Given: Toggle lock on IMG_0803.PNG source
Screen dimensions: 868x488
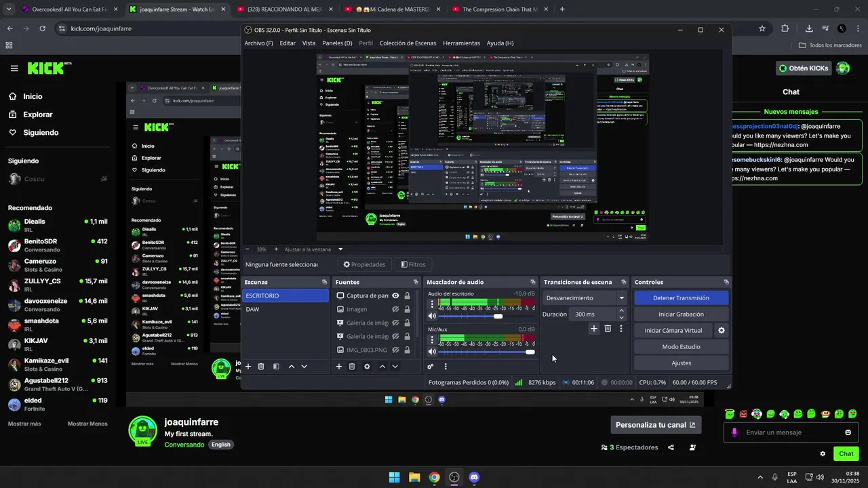Looking at the screenshot, I should [407, 350].
